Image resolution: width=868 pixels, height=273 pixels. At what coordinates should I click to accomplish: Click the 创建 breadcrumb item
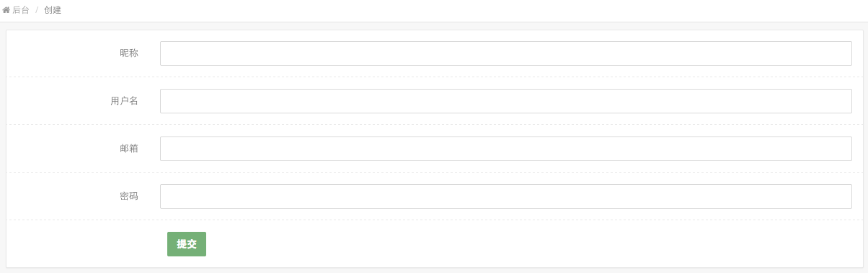53,10
